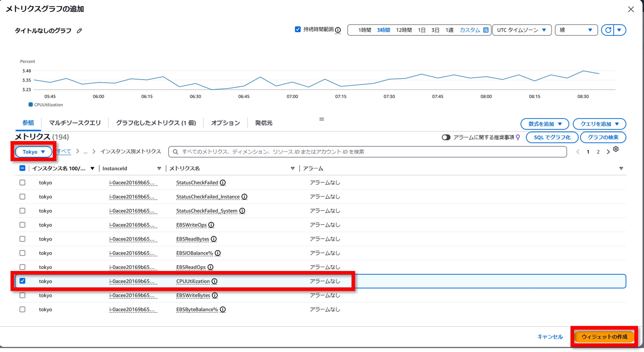Open the graphed metrics (1) tab

(156, 123)
